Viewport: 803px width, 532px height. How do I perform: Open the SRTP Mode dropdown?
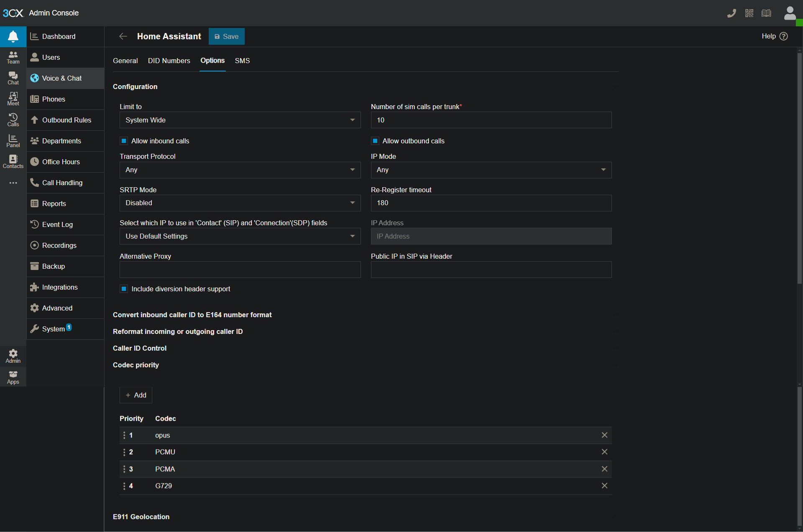(240, 203)
